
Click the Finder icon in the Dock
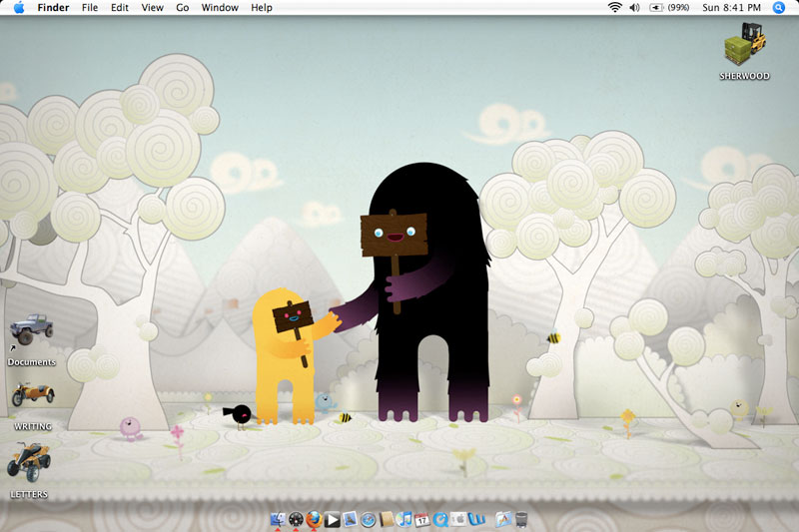click(278, 519)
